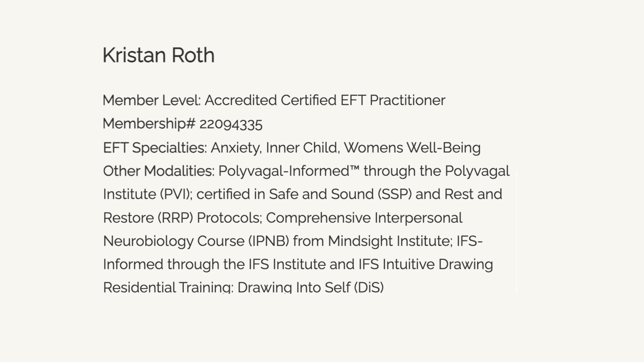Click 'IFS Intuitive Drawing' text
The image size is (644, 362).
pos(426,265)
